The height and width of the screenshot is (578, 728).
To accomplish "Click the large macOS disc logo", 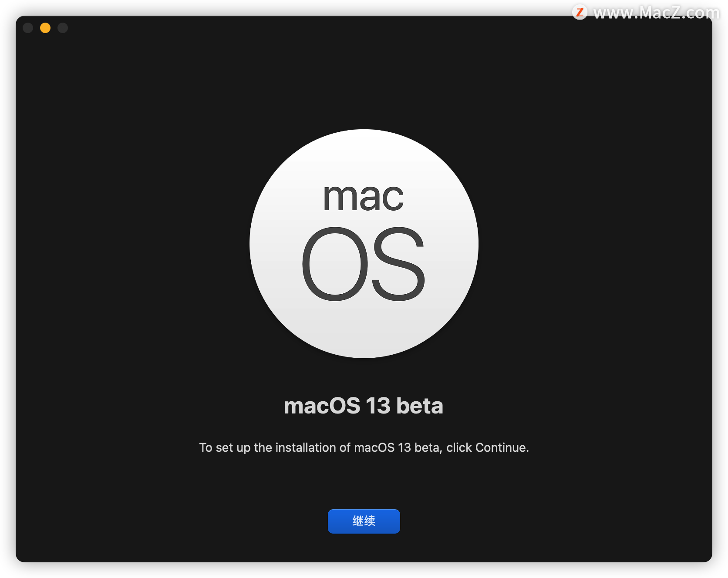I will [364, 244].
